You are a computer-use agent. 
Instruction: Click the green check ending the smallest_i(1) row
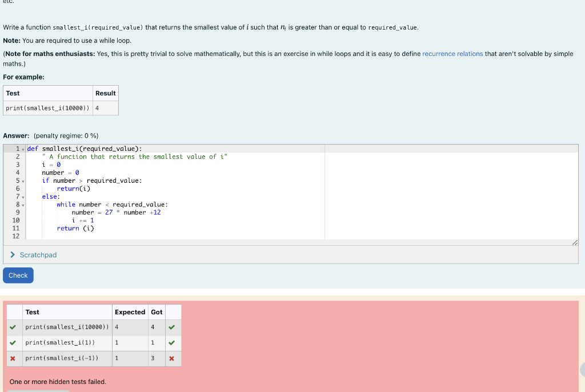click(173, 342)
